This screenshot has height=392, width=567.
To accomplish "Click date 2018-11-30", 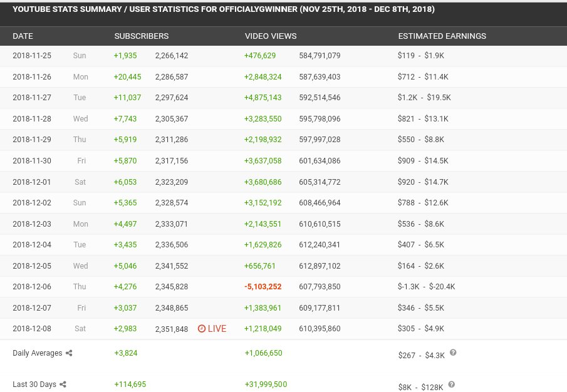I will [x=32, y=161].
